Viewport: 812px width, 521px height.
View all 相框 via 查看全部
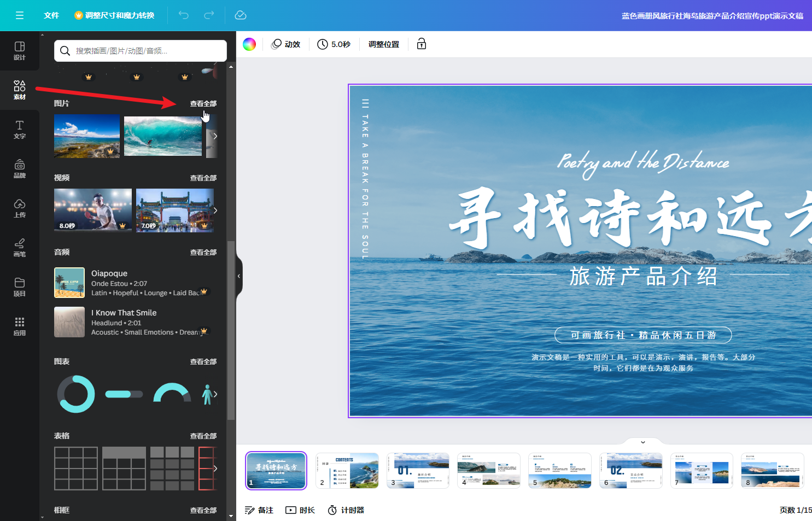(x=203, y=510)
